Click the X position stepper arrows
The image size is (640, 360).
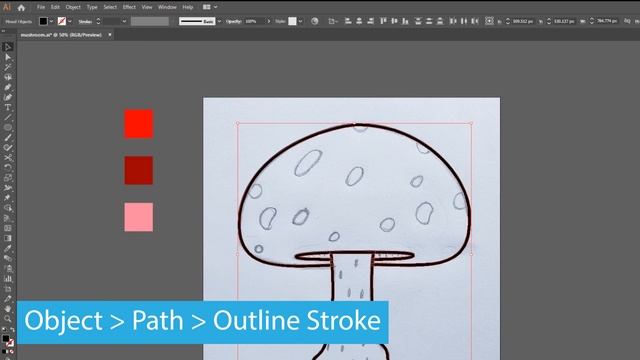click(508, 21)
